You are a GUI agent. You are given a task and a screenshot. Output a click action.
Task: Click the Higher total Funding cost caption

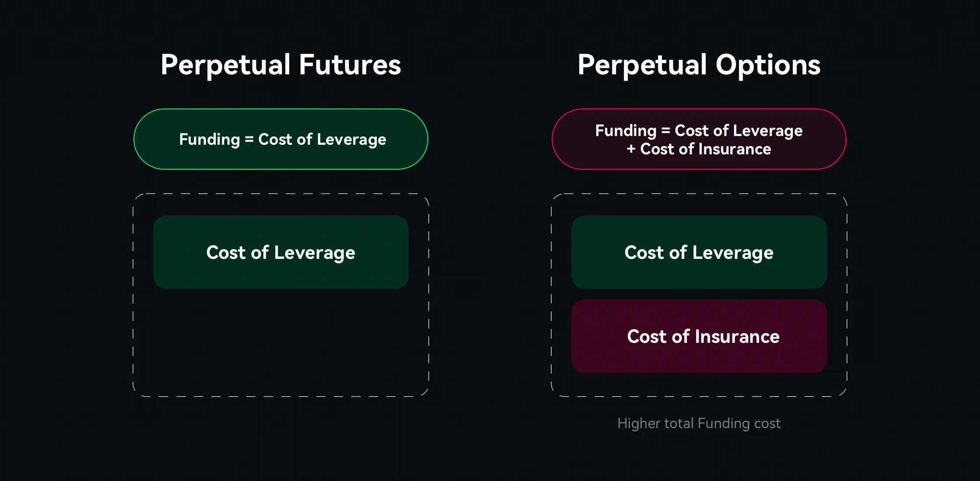pos(699,423)
